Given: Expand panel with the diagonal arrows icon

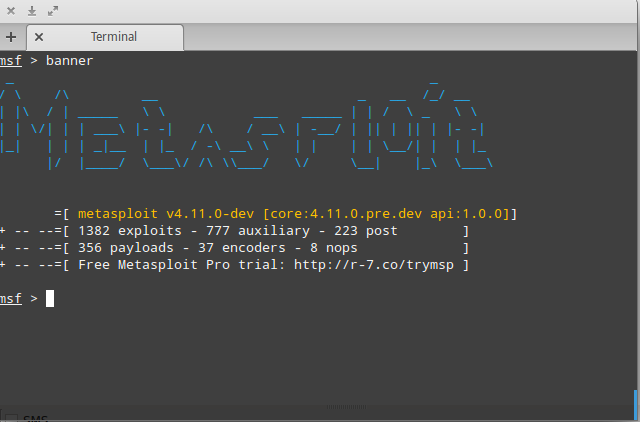Looking at the screenshot, I should point(53,11).
